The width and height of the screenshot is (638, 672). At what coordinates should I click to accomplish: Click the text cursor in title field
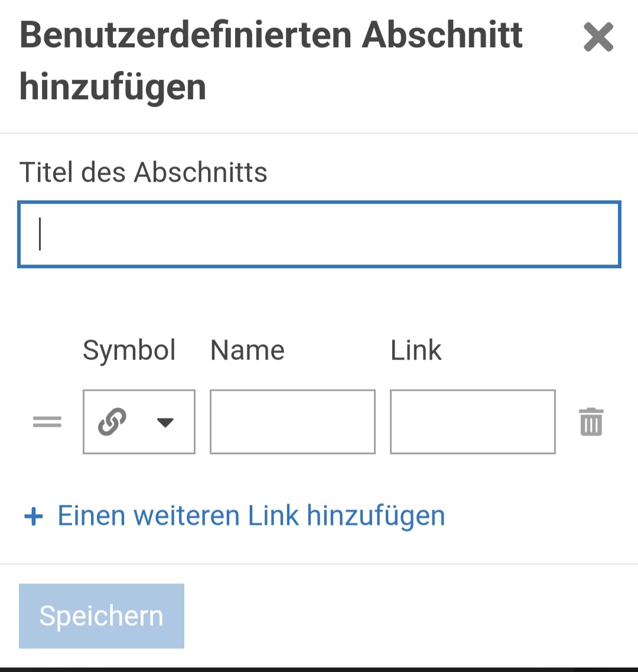[x=40, y=234]
